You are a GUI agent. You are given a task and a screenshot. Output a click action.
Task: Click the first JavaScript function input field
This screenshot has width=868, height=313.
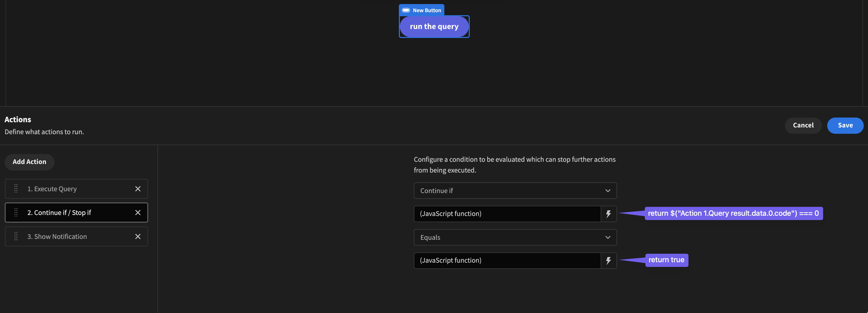tap(489, 214)
